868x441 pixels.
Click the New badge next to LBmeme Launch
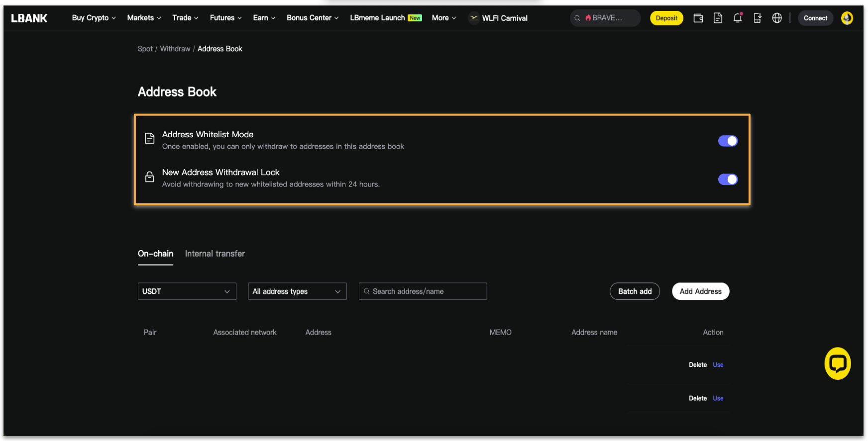pos(415,18)
